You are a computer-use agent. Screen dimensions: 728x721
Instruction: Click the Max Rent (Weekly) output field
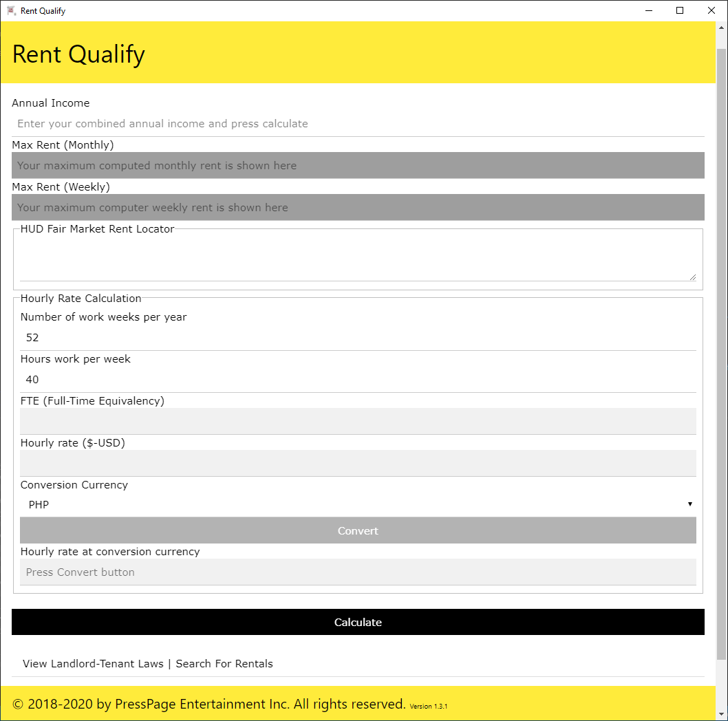pyautogui.click(x=358, y=207)
